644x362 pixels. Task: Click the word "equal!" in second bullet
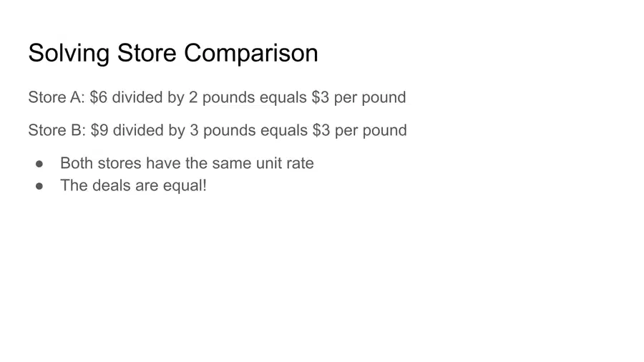click(185, 186)
